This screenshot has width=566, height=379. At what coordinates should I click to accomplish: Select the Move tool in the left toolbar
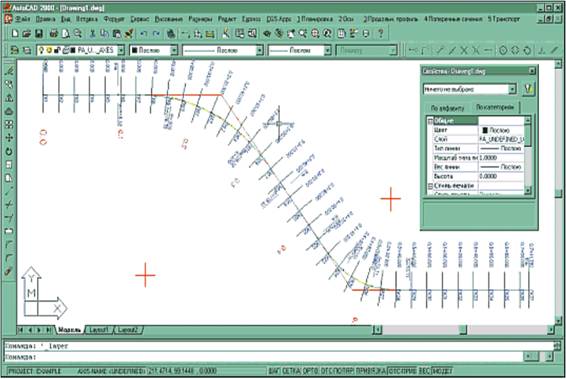pos(9,138)
